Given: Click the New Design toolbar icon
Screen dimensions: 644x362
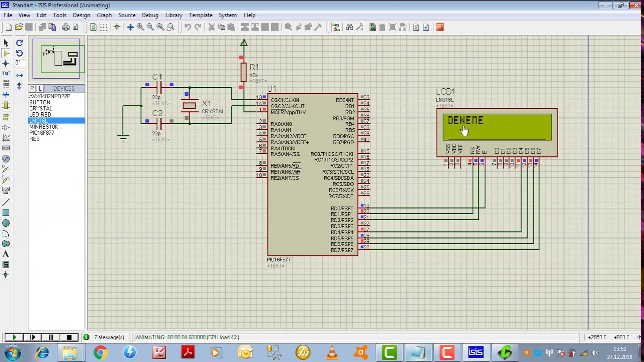Looking at the screenshot, I should 9,27.
